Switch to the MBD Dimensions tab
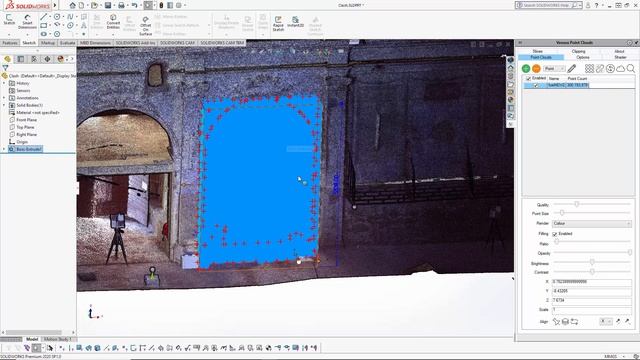This screenshot has width=640, height=360. [95, 43]
